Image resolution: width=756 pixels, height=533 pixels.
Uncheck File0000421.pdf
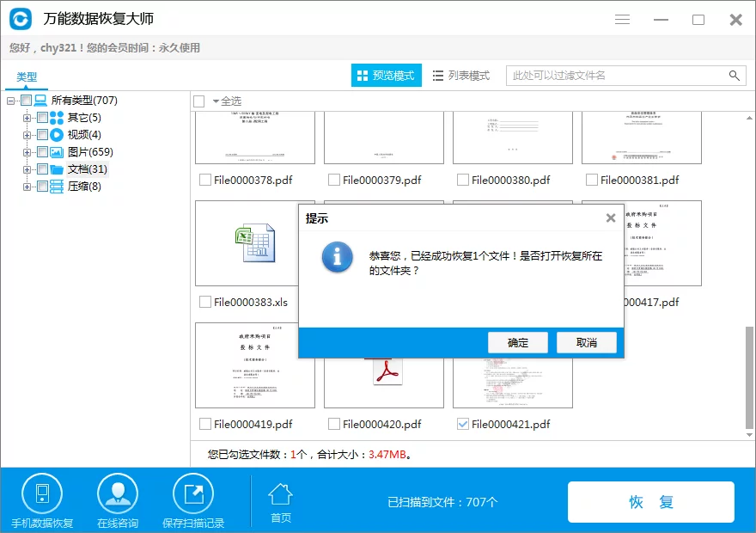pos(461,423)
